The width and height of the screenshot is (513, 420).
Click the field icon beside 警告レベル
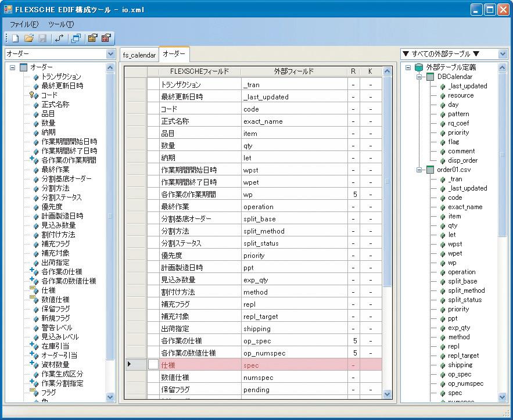[36, 328]
